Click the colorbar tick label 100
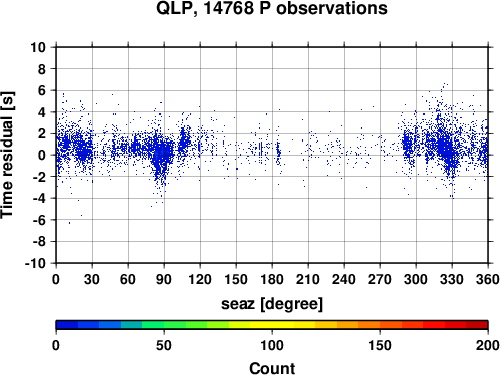The image size is (500, 375). coord(272,345)
